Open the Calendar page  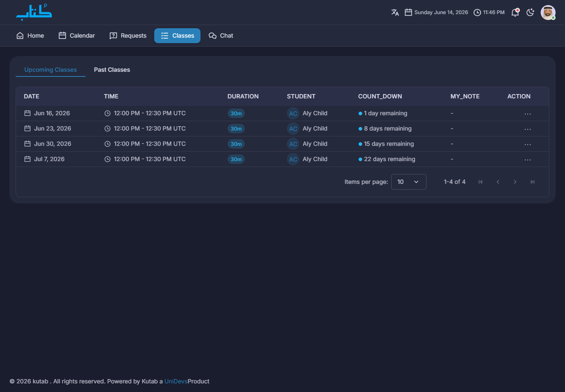point(77,36)
